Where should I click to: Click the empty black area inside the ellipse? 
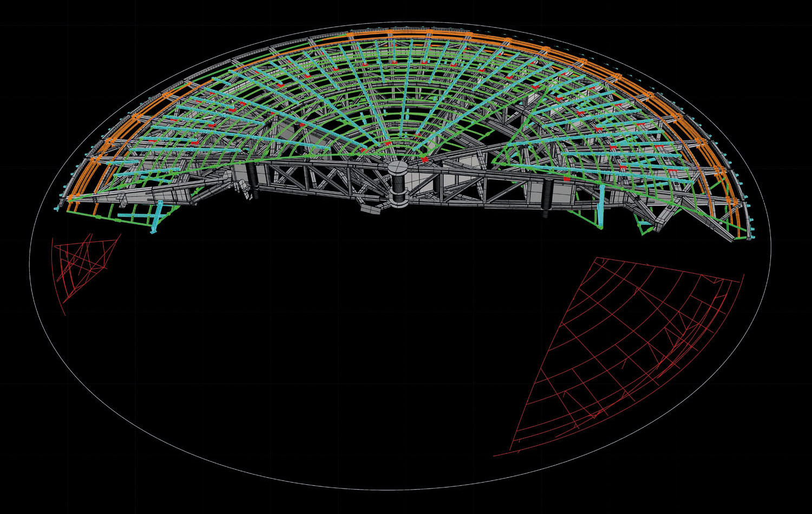(x=325, y=352)
